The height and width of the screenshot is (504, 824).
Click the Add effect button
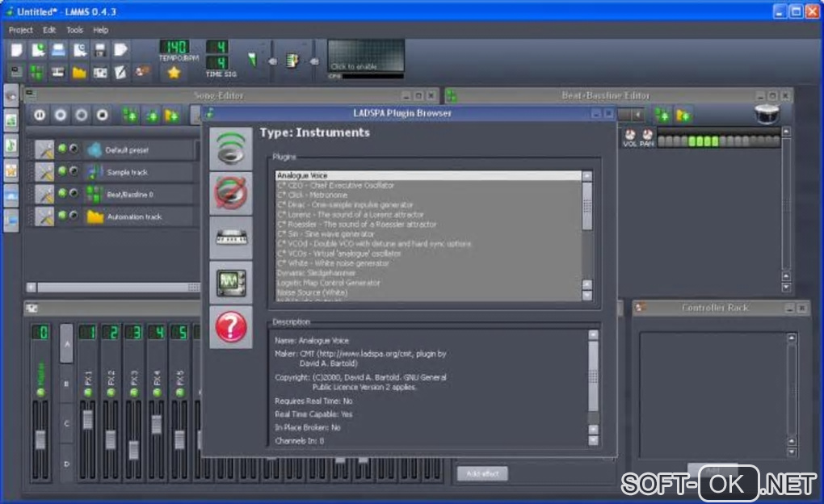482,473
